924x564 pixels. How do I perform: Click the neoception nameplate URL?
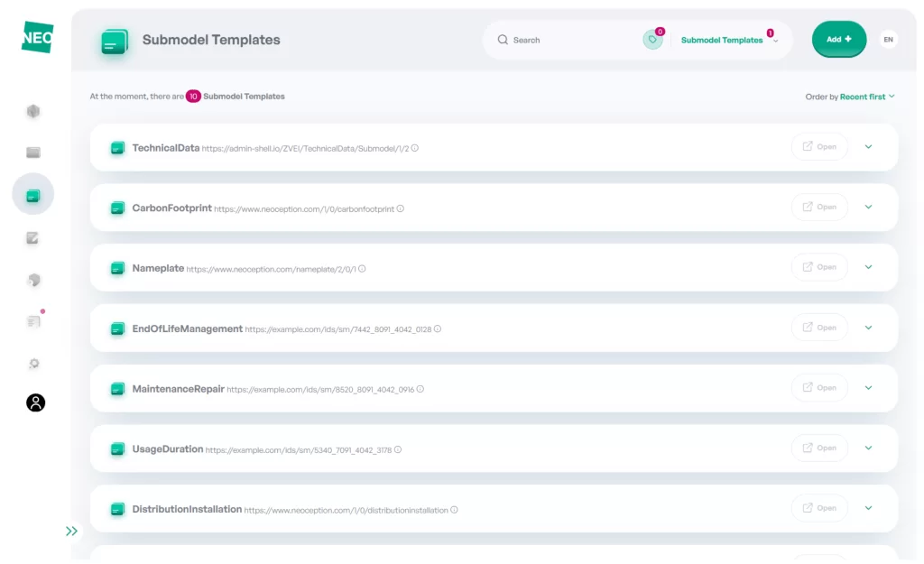pos(271,269)
